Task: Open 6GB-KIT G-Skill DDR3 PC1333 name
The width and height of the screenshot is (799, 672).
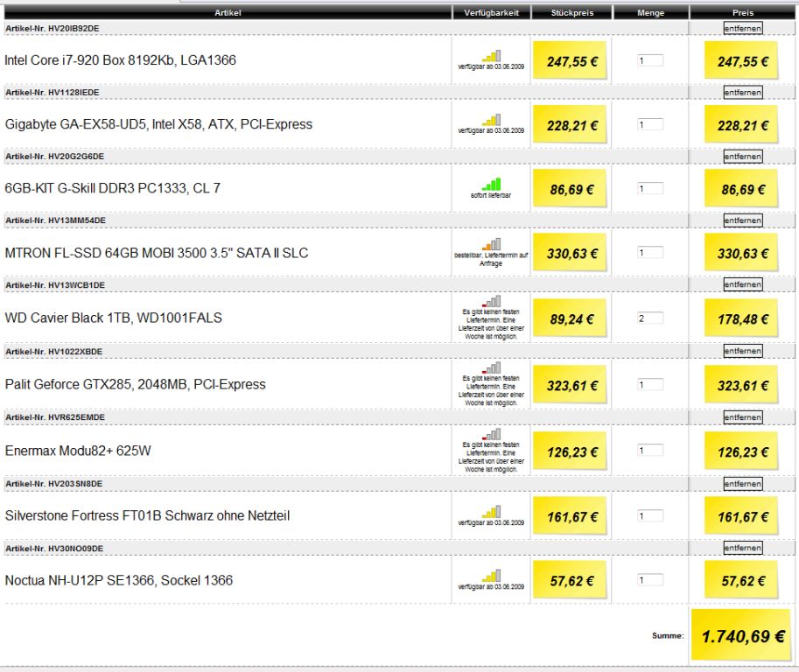Action: pos(113,188)
